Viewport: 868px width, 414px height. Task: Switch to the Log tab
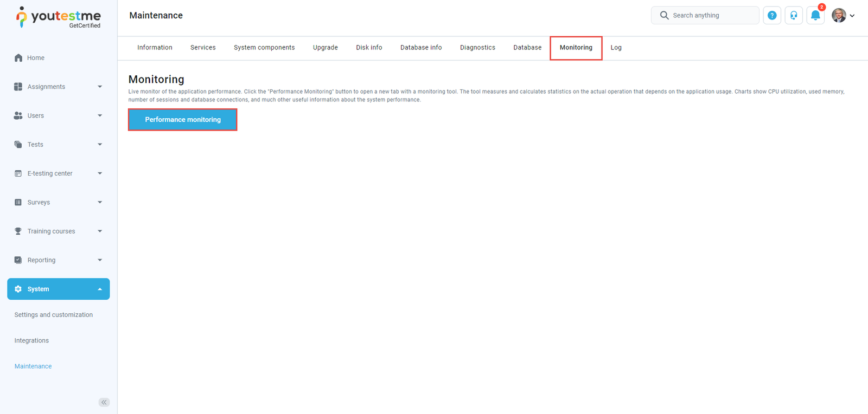tap(616, 48)
